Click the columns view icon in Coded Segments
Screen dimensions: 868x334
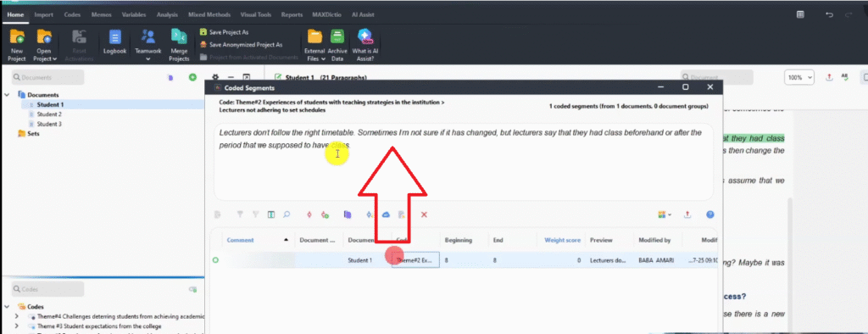(x=271, y=214)
